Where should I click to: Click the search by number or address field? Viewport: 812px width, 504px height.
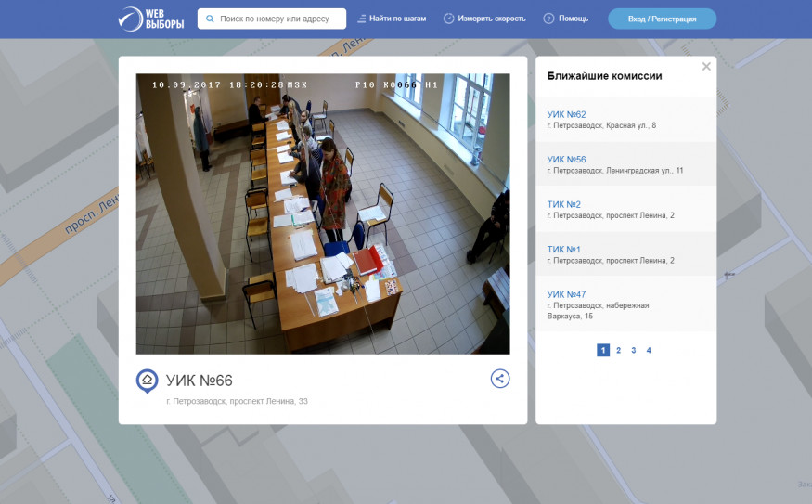278,19
